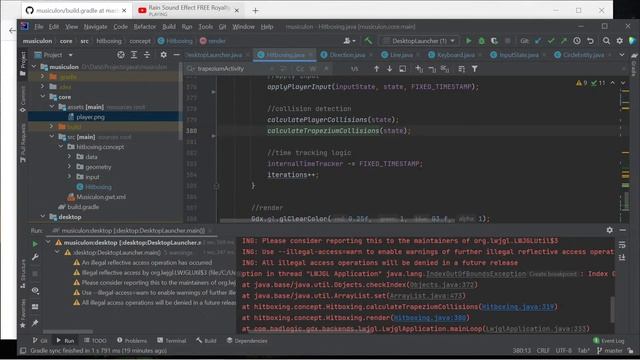Open IDE settings gear in main toolbar
The image size is (640, 360).
620,41
